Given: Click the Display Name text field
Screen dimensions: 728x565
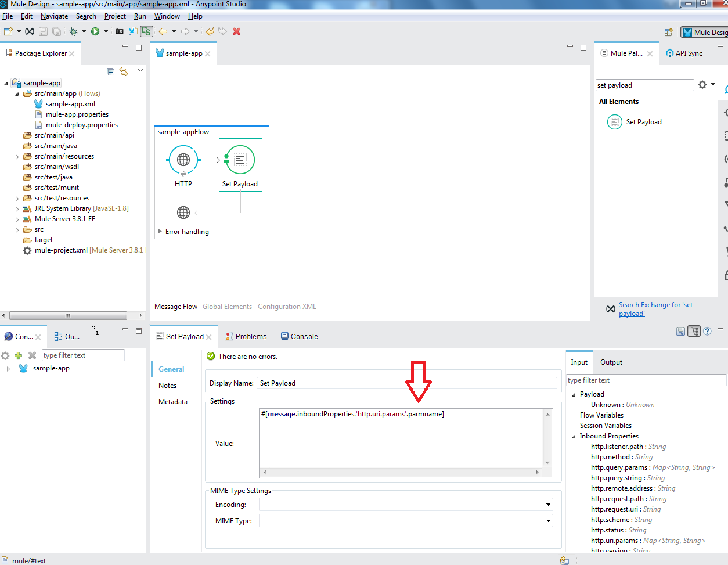Looking at the screenshot, I should click(x=406, y=383).
